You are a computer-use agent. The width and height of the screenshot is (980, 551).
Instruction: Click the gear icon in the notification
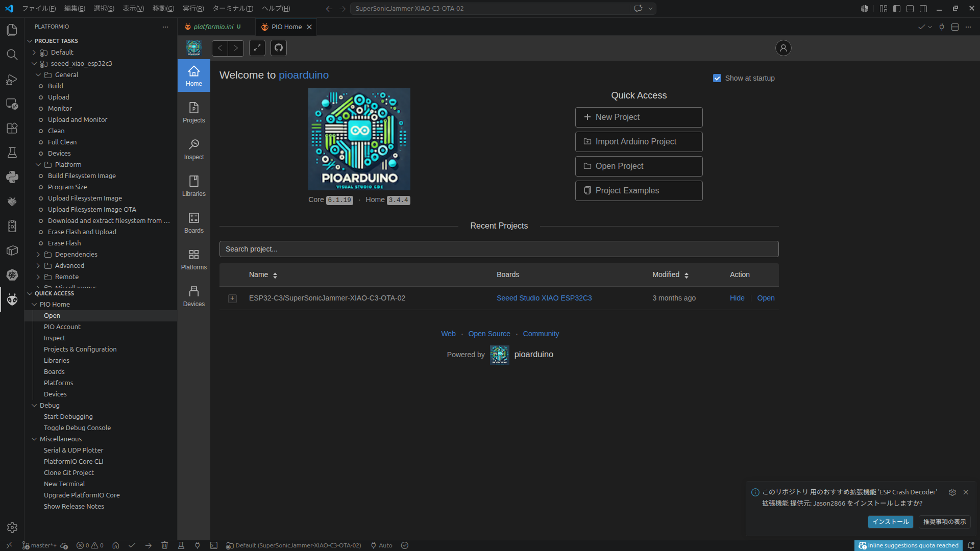coord(952,492)
